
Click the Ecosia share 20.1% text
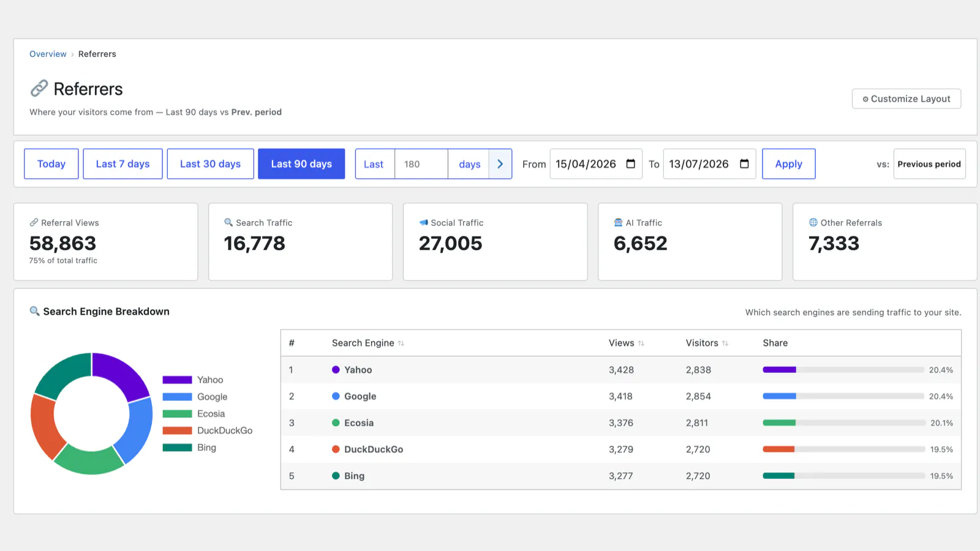click(x=941, y=423)
